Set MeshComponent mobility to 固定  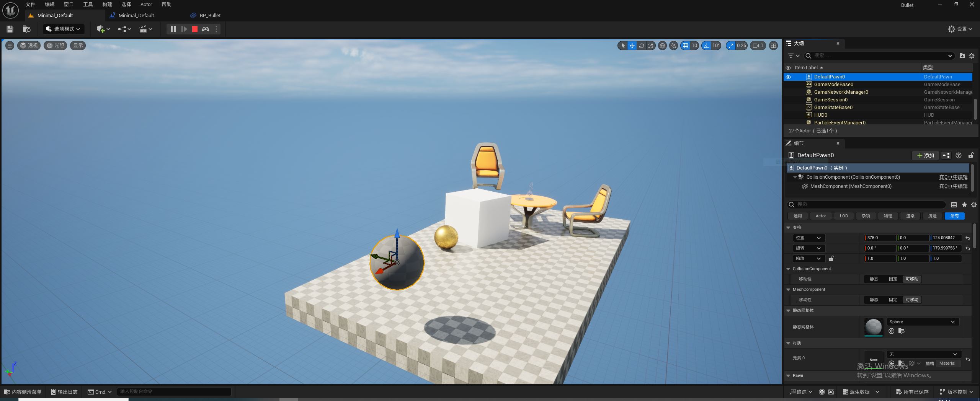[893, 300]
